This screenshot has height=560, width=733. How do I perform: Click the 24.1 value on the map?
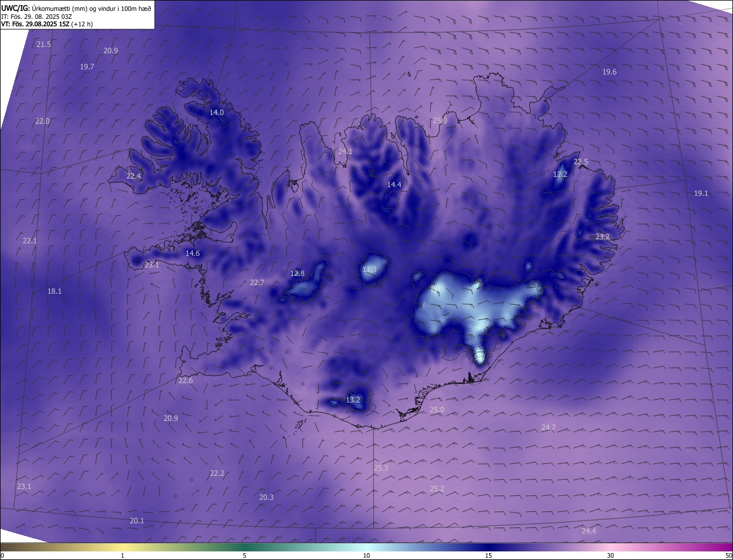[x=345, y=152]
